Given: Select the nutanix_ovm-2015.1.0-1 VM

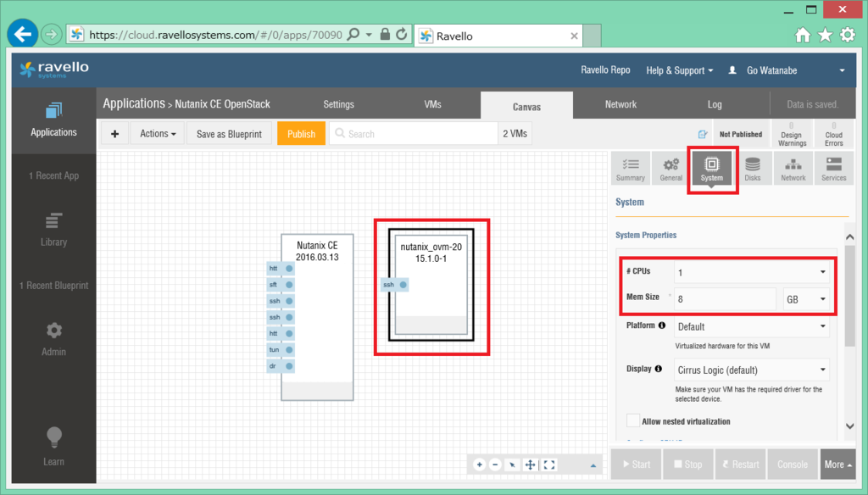Looking at the screenshot, I should pyautogui.click(x=431, y=285).
